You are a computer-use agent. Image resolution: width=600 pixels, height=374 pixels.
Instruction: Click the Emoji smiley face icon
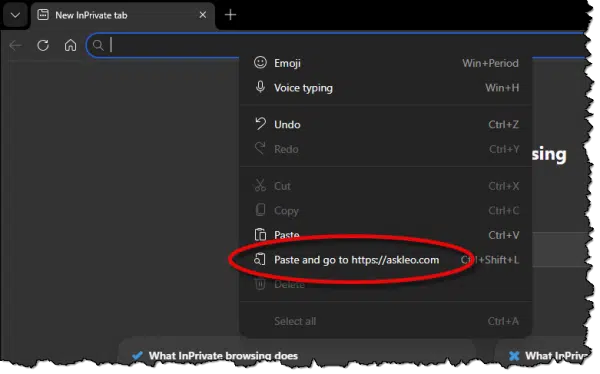[x=260, y=62]
